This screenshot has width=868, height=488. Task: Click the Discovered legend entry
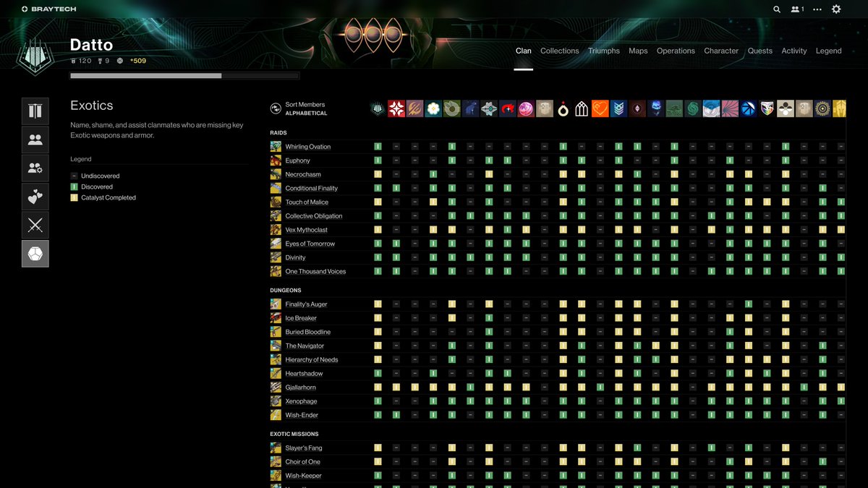pos(91,187)
